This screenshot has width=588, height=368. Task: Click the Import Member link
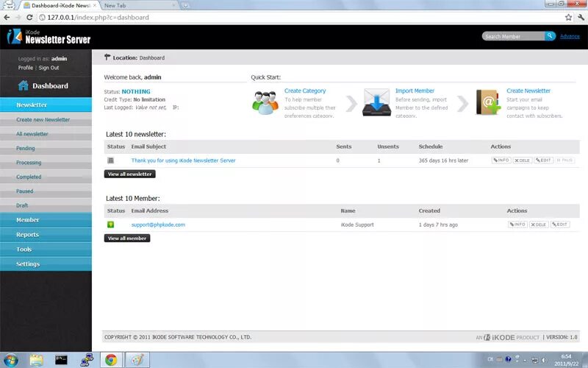tap(415, 91)
